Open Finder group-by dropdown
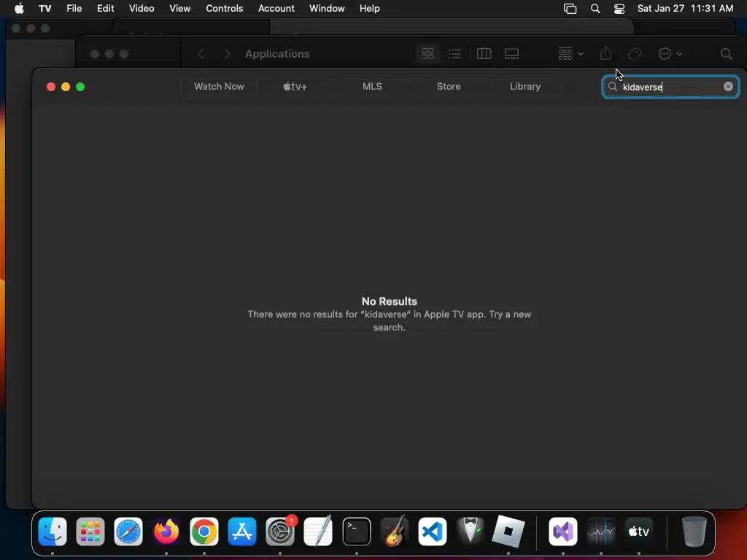This screenshot has width=747, height=560. click(x=570, y=53)
